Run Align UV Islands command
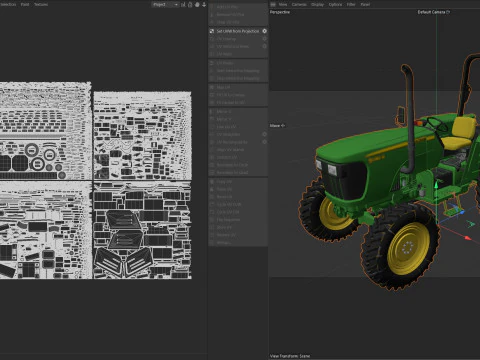The height and width of the screenshot is (360, 480). 238,150
